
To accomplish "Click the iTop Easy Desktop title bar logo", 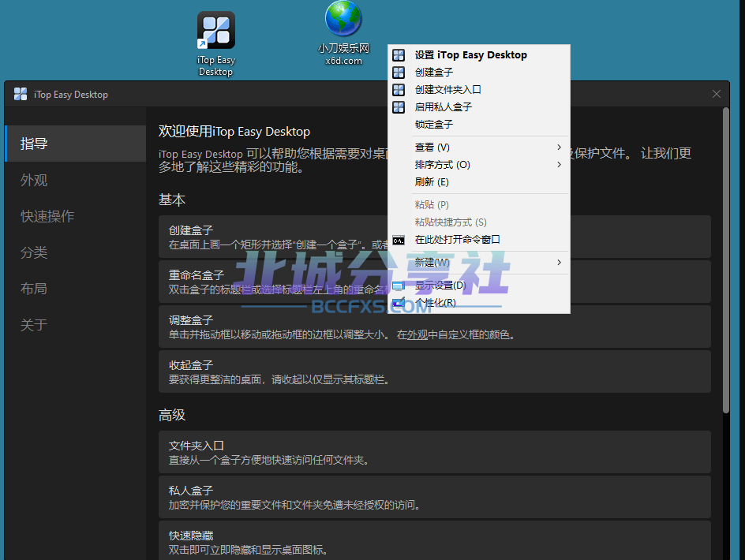I will pos(21,94).
